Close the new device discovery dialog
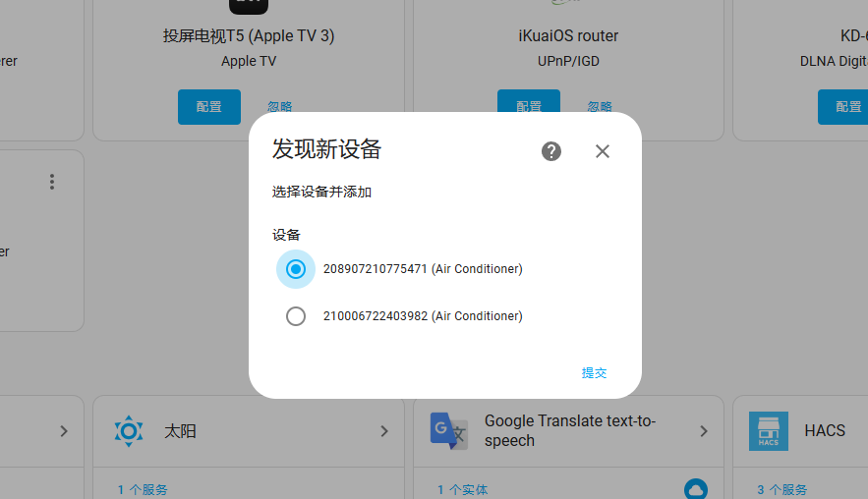The image size is (868, 499). 603,151
